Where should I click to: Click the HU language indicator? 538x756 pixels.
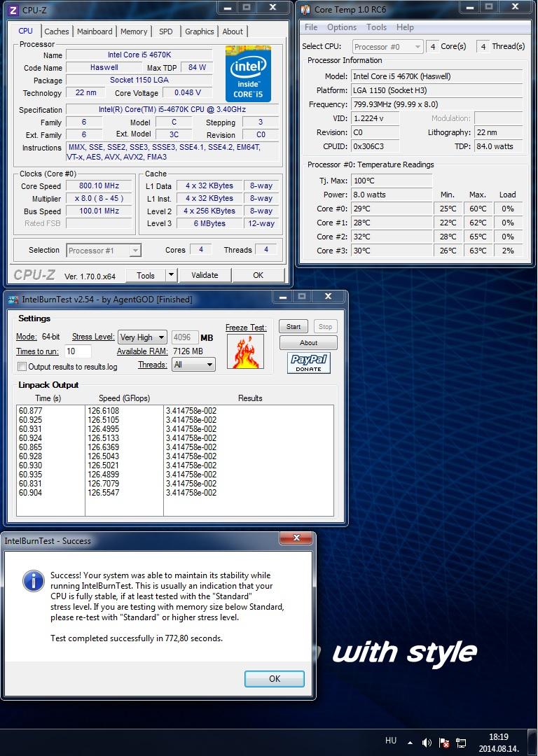(x=391, y=741)
